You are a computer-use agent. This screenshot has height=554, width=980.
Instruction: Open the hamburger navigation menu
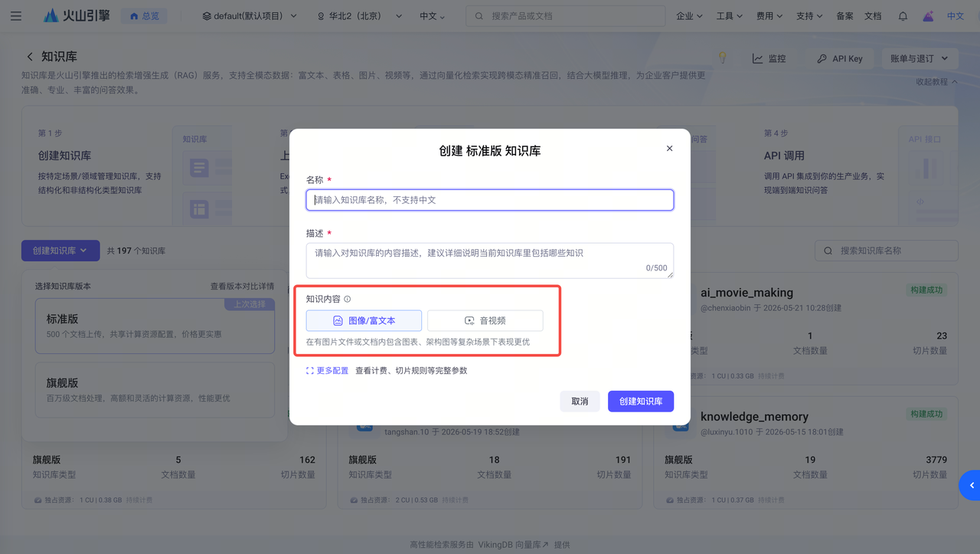click(x=16, y=15)
